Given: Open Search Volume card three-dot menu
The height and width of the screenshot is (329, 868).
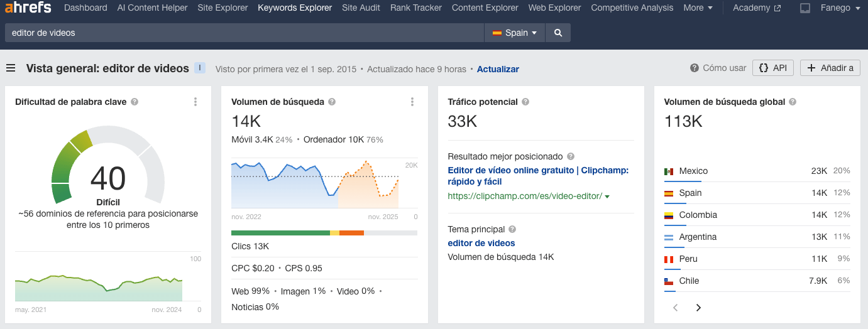Looking at the screenshot, I should (x=412, y=102).
